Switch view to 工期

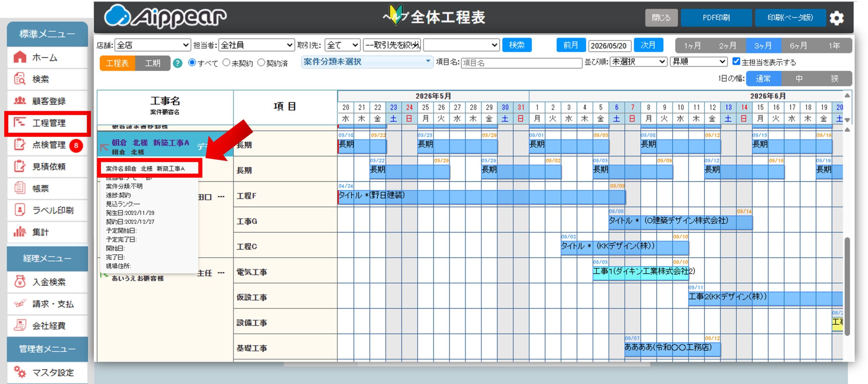pos(153,63)
